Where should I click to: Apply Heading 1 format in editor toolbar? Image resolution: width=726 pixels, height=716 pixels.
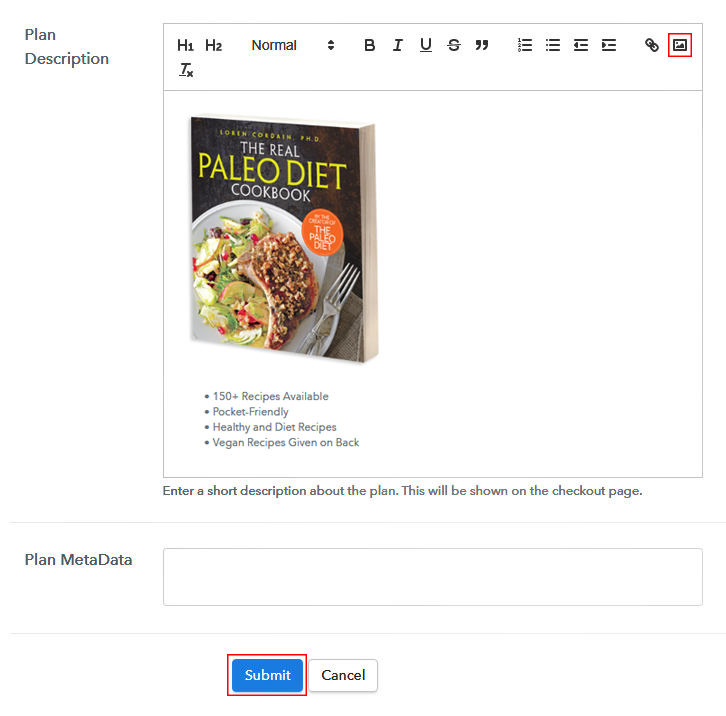[x=185, y=45]
